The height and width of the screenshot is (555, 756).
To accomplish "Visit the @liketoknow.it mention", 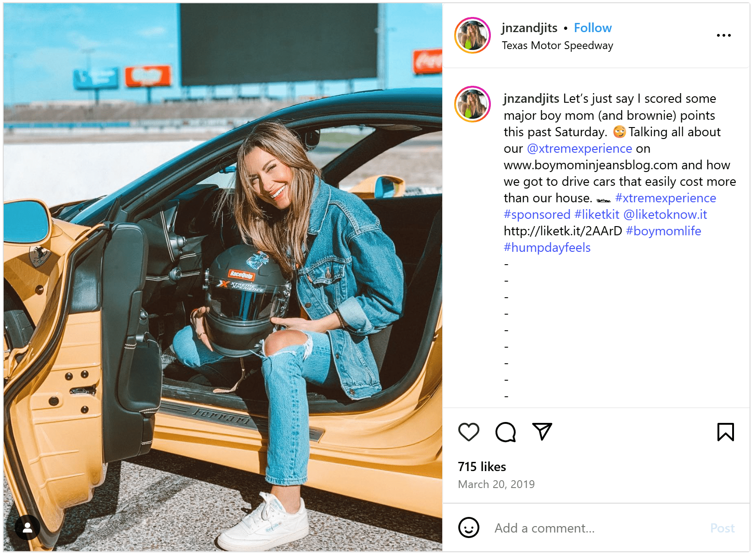I will click(665, 215).
